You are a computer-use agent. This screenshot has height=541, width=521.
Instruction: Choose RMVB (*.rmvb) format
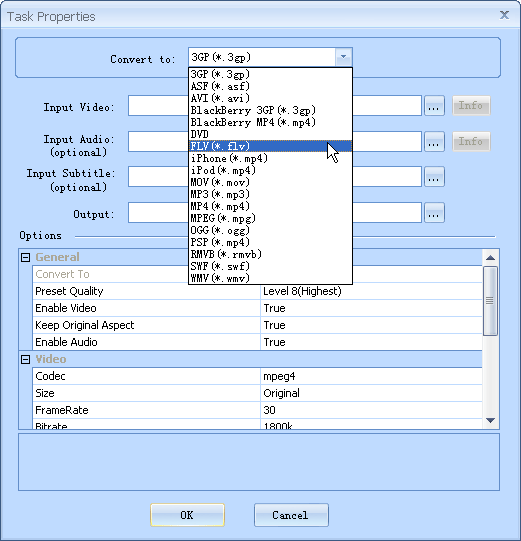click(270, 254)
